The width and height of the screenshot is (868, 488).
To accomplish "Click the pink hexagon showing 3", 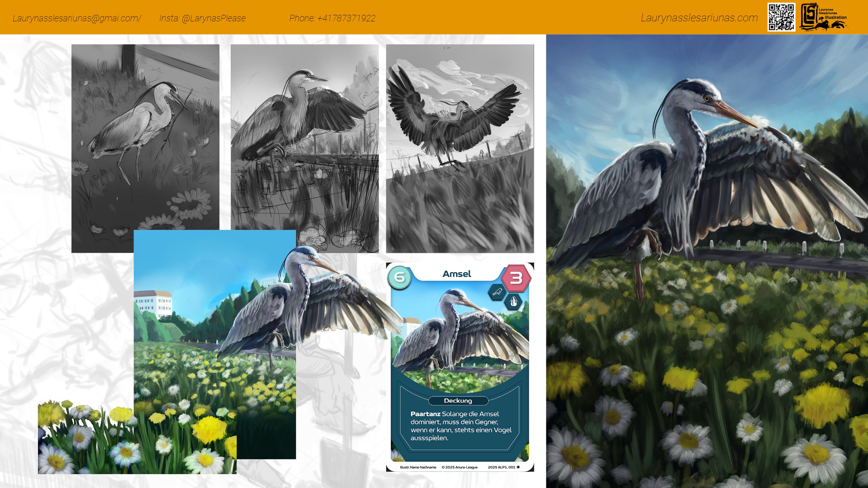I will [516, 278].
